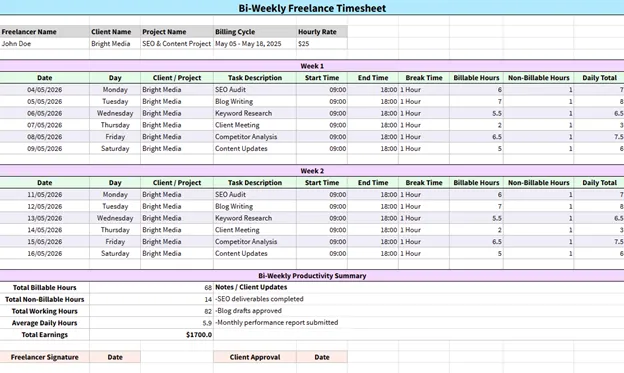This screenshot has height=373, width=624.
Task: Select the Total Billable Hours label
Action: click(45, 287)
